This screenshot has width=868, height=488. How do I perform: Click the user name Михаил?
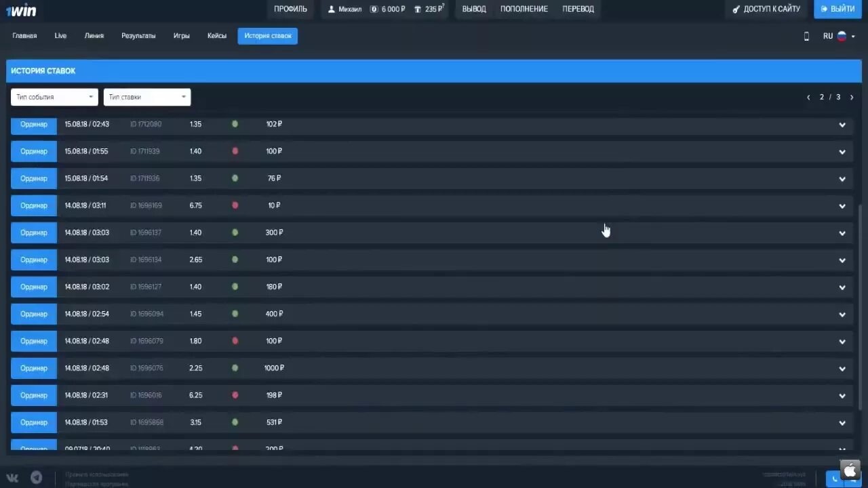coord(344,9)
